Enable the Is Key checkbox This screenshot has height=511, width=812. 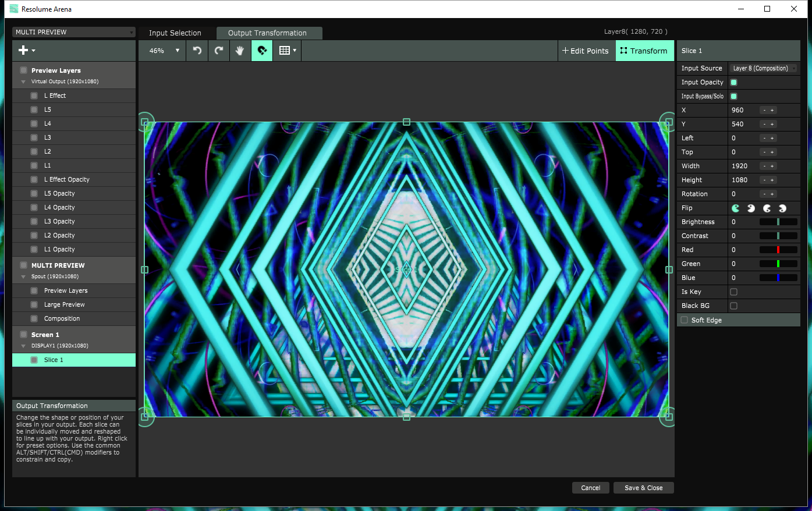pos(733,292)
